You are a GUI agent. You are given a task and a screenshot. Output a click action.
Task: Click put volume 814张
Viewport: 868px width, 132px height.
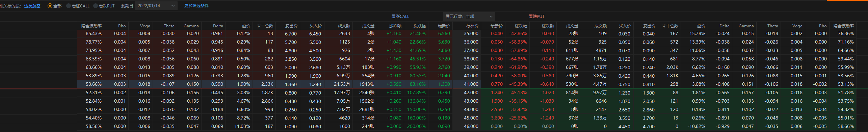point(572,93)
